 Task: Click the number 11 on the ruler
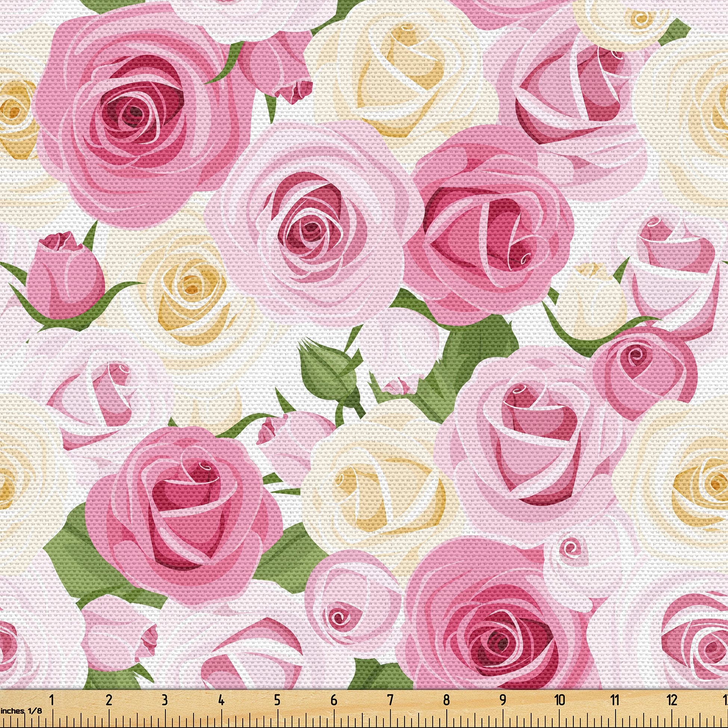[615, 700]
